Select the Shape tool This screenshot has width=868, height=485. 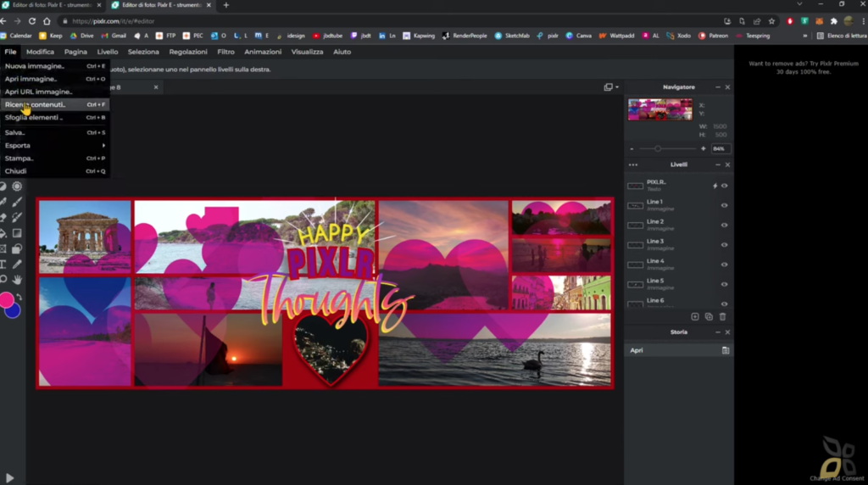[x=17, y=248]
